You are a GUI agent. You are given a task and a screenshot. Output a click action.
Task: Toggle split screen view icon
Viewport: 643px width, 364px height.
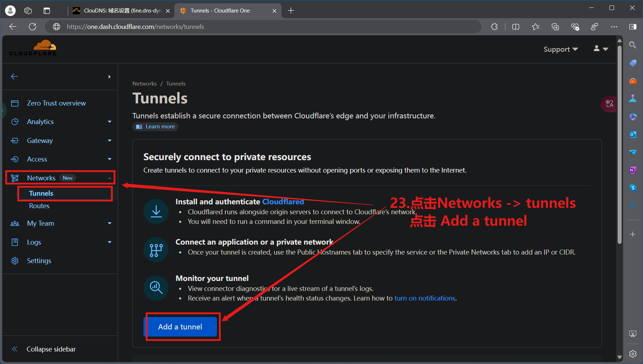[516, 27]
